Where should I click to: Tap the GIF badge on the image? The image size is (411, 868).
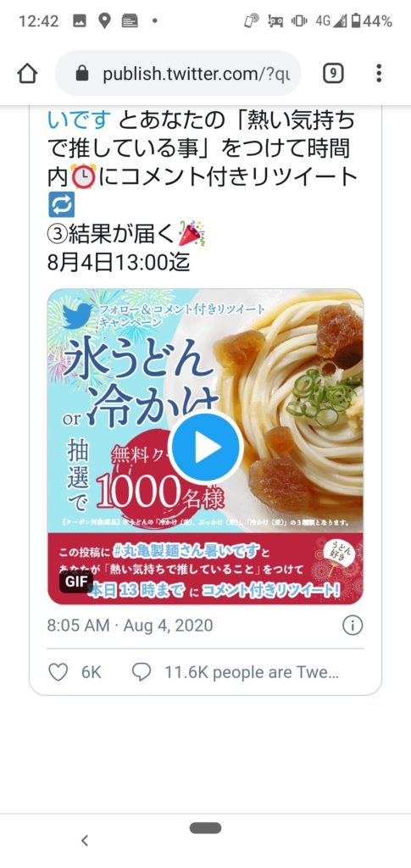click(75, 582)
